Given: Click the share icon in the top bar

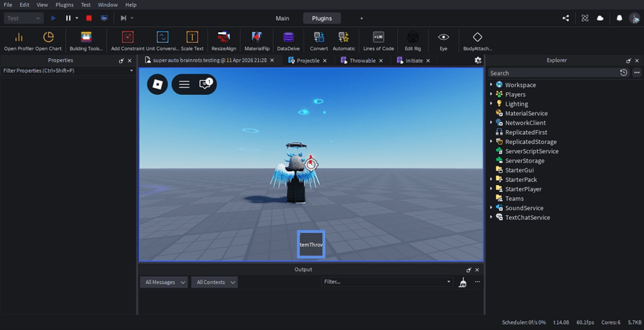Looking at the screenshot, I should pos(565,18).
